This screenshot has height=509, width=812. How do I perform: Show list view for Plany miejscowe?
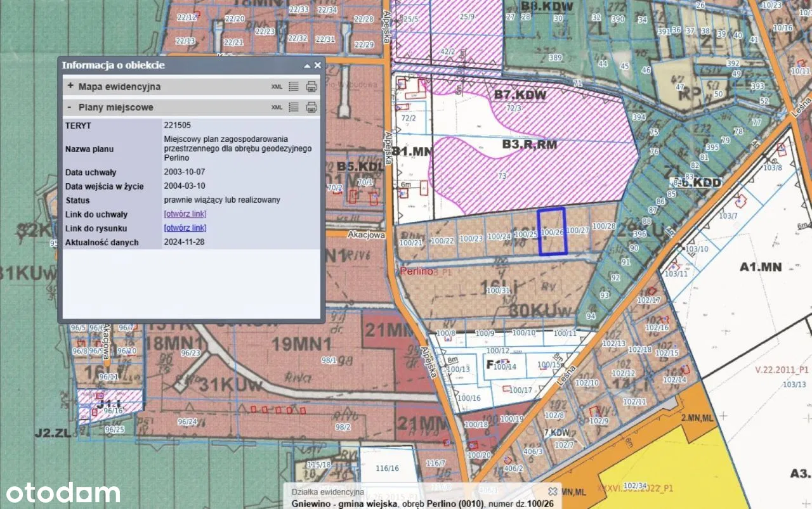294,107
